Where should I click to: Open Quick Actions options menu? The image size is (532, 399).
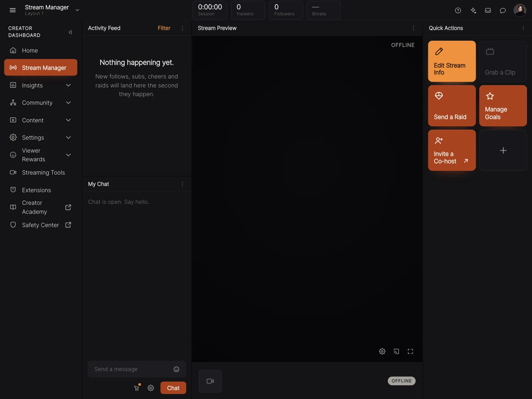523,28
